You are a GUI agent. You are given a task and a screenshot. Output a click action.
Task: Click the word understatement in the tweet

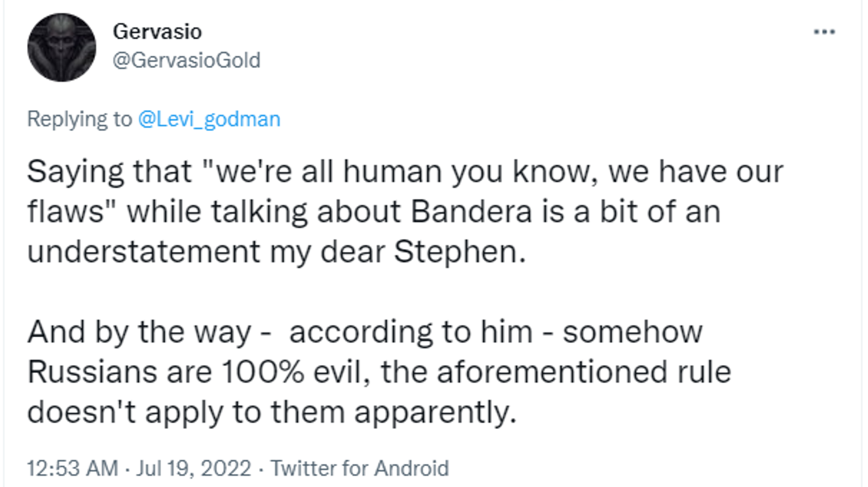point(143,252)
